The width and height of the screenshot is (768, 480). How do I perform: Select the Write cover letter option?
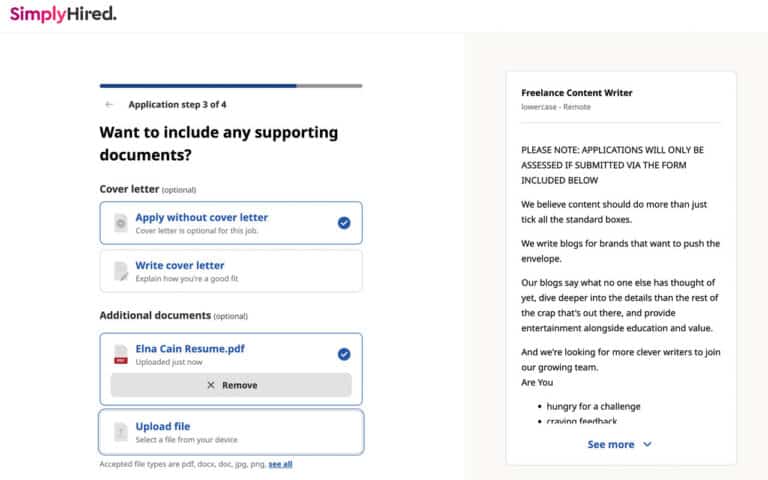click(x=230, y=271)
